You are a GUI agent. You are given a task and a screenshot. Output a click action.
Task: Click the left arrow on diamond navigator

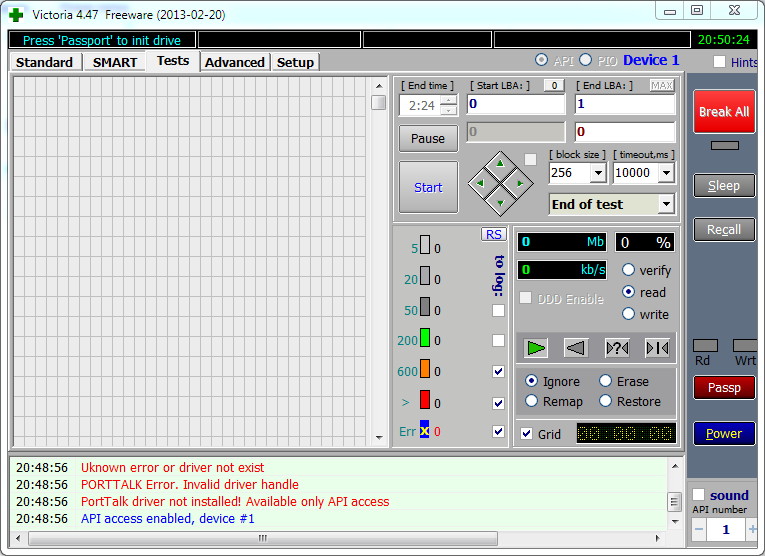tap(480, 183)
